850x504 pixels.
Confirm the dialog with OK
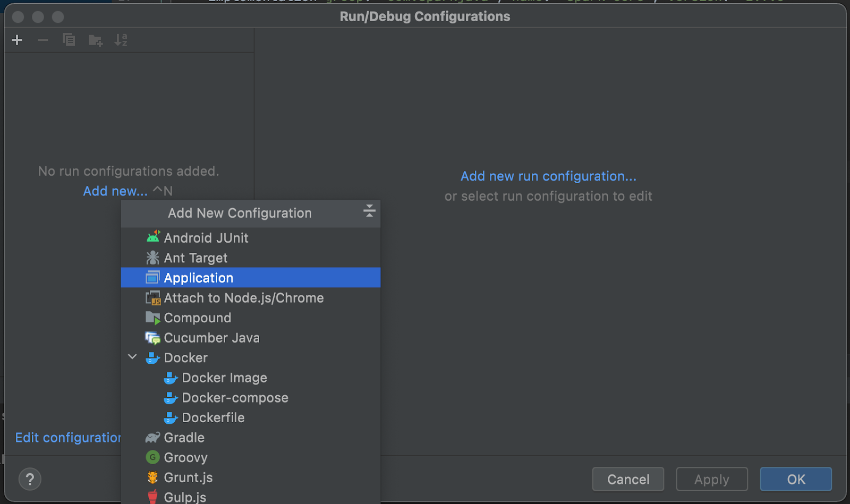(795, 480)
